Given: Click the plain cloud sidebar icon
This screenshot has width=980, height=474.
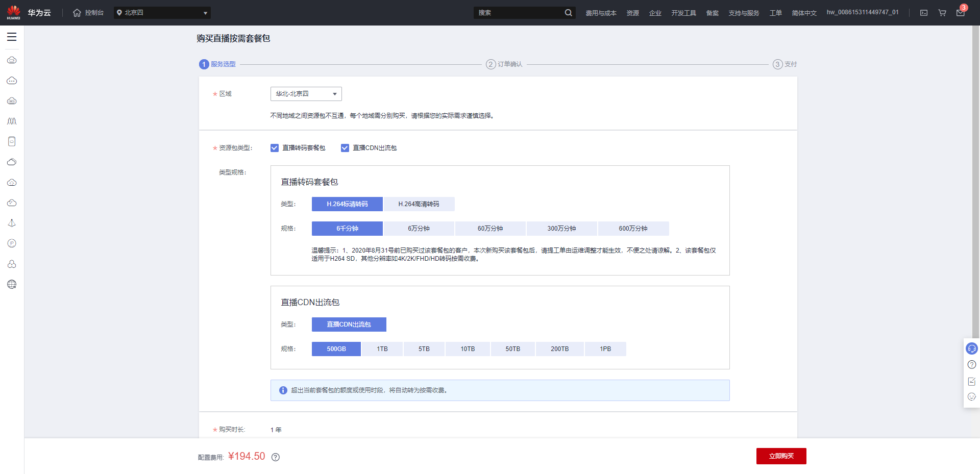Looking at the screenshot, I should coord(12,162).
